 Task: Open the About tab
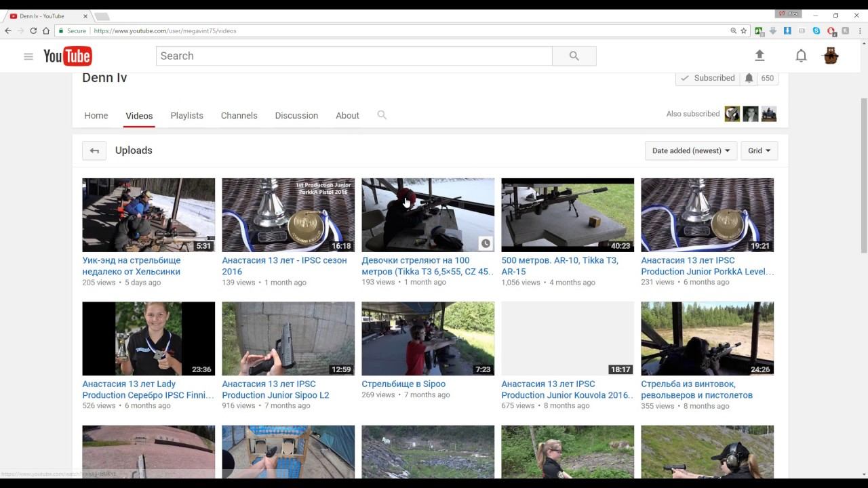coord(347,115)
